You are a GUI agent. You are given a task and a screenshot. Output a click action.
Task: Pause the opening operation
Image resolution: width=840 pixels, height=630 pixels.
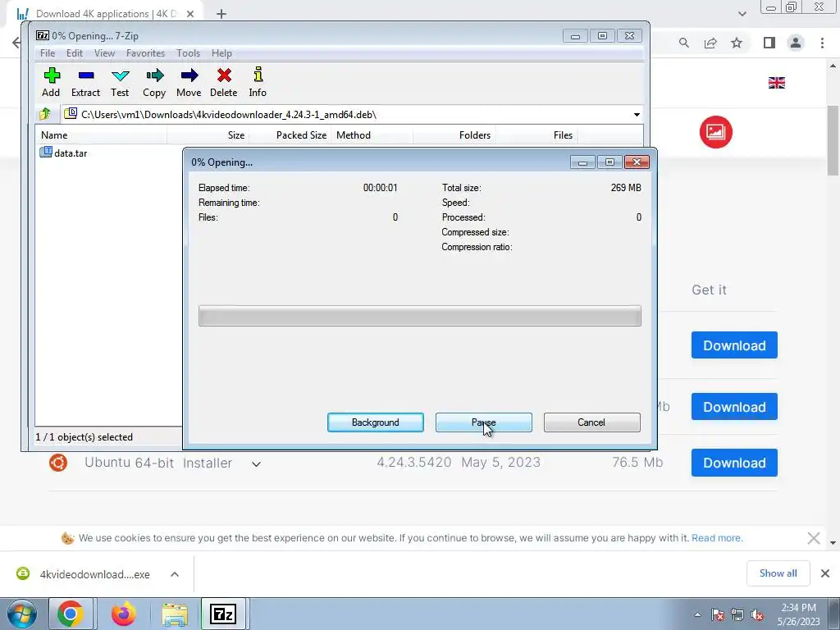(484, 422)
